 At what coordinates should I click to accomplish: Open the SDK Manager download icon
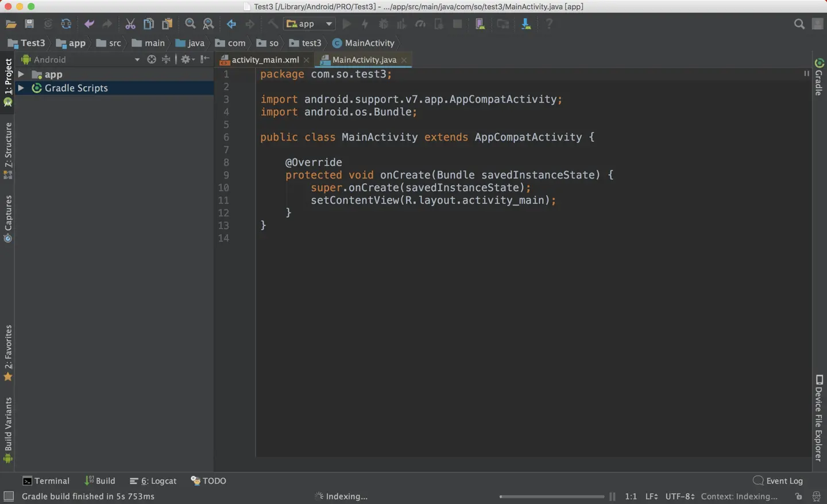[x=525, y=24]
